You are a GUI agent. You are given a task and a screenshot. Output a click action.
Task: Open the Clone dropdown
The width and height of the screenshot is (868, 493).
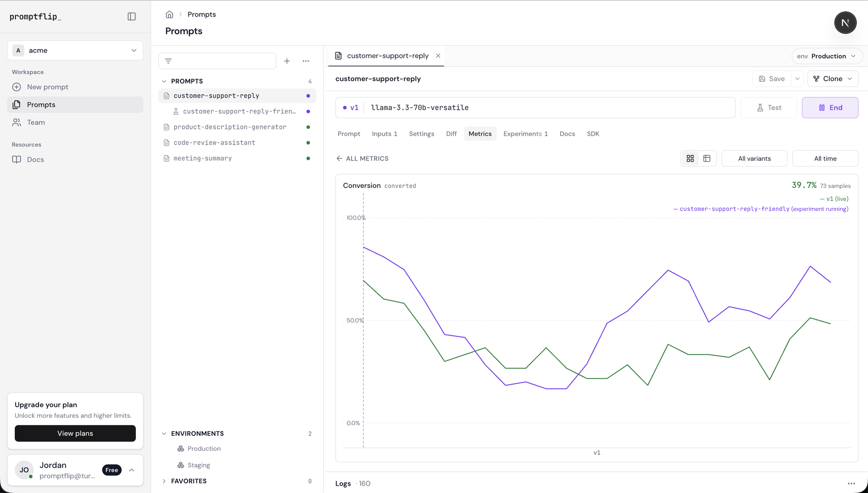(832, 79)
